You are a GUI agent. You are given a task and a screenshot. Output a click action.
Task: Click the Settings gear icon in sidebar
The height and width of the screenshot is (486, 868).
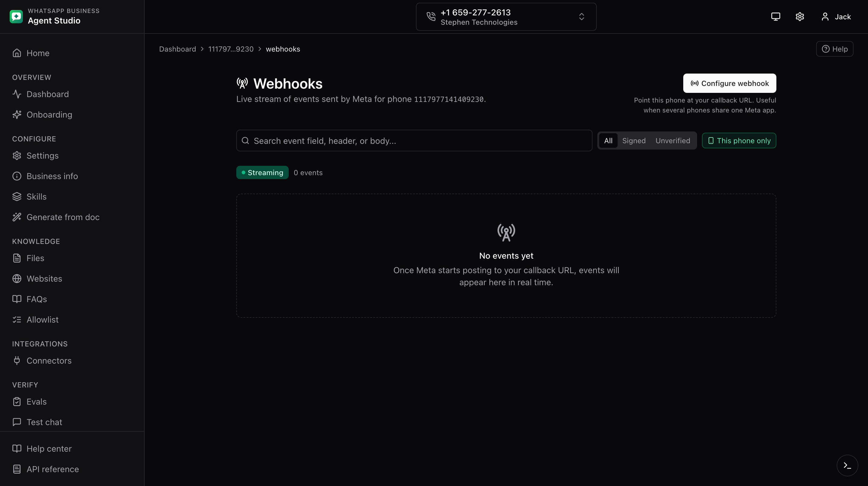(17, 156)
